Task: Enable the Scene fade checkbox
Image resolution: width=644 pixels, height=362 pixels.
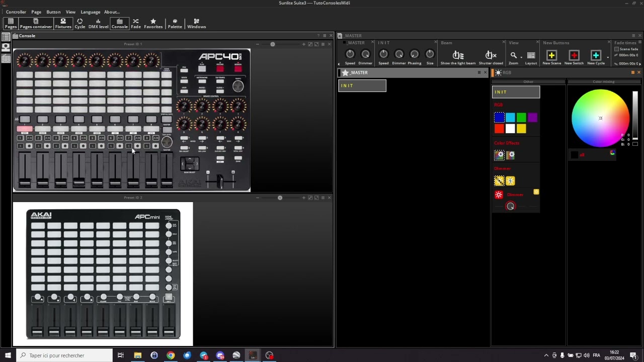Action: (x=616, y=49)
